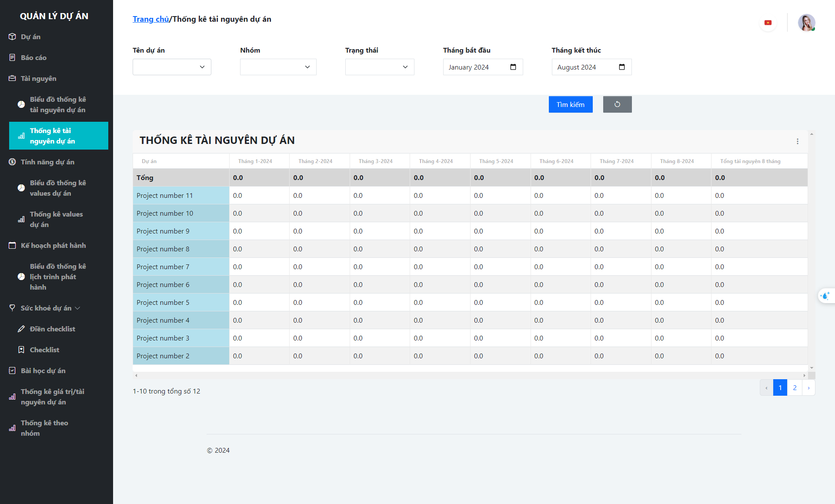Image resolution: width=835 pixels, height=504 pixels.
Task: Click the three-dot menu icon in table header
Action: click(798, 141)
